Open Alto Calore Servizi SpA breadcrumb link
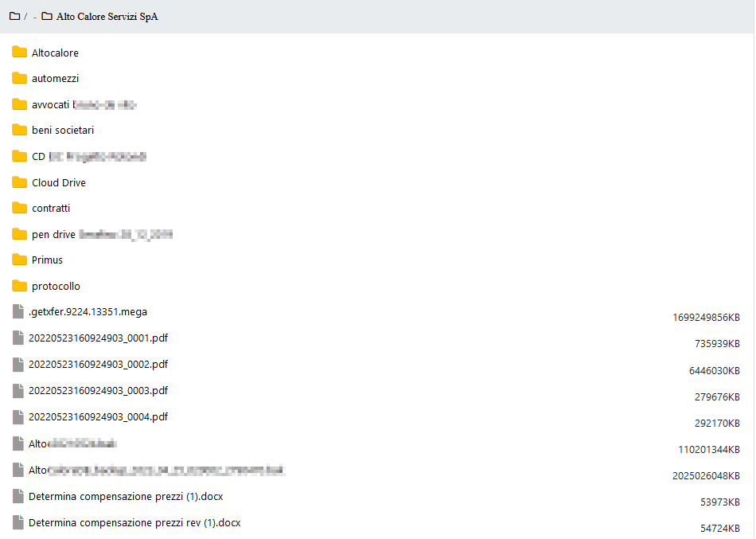This screenshot has width=756, height=539. [x=107, y=17]
